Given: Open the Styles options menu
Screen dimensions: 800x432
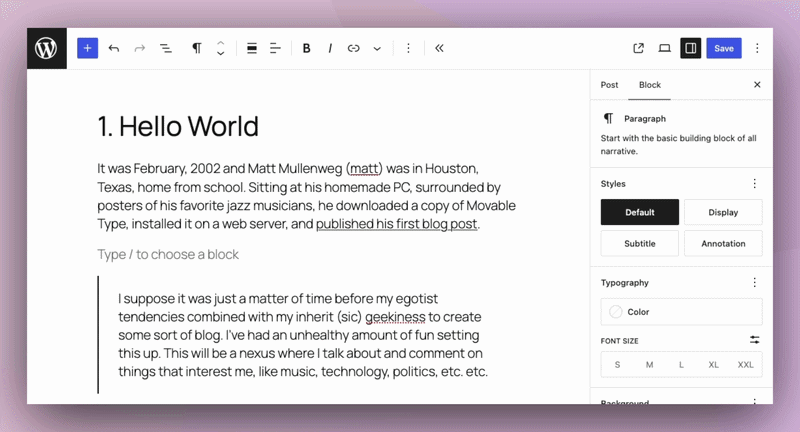Looking at the screenshot, I should (x=755, y=184).
